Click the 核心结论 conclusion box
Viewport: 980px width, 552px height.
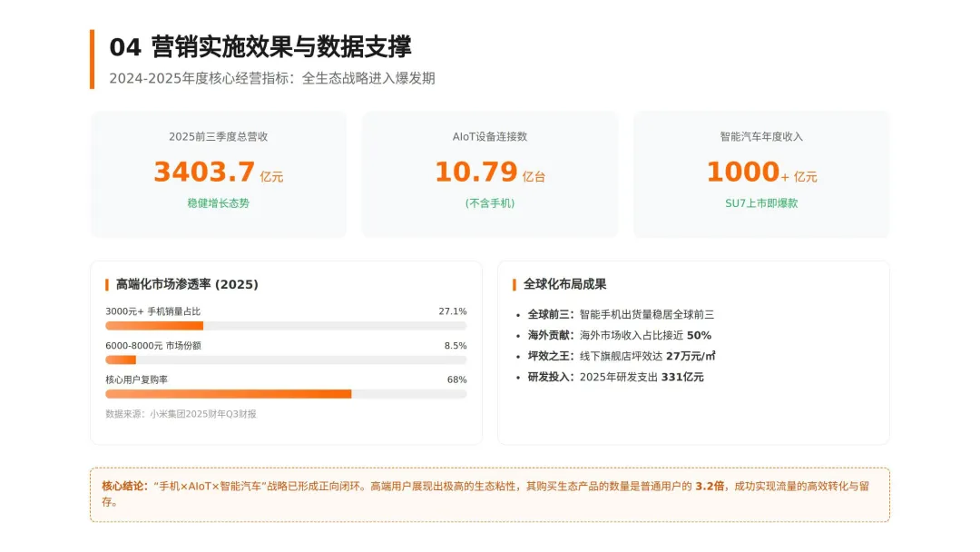tap(490, 495)
